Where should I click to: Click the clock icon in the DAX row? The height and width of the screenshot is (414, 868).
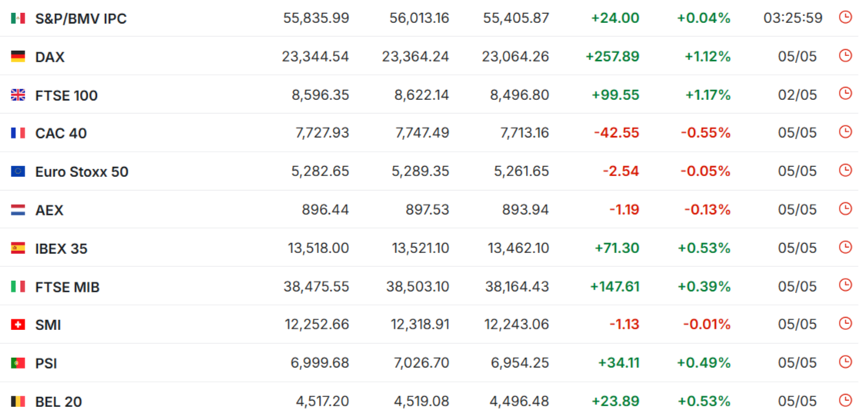pos(845,55)
